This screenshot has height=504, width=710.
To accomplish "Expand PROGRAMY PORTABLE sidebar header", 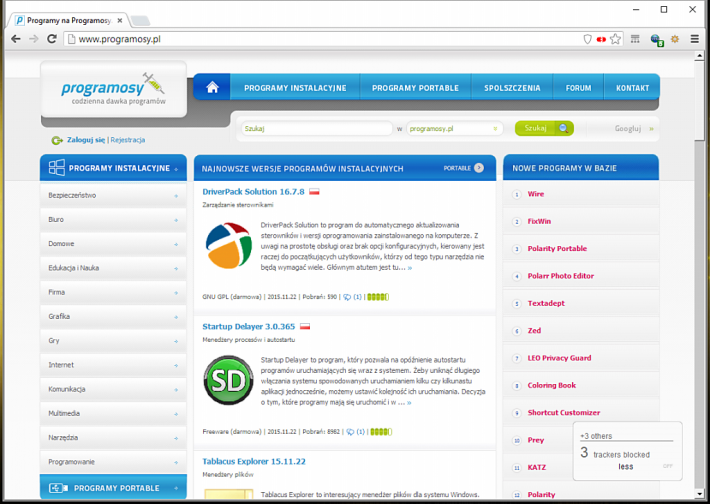I will 113,488.
